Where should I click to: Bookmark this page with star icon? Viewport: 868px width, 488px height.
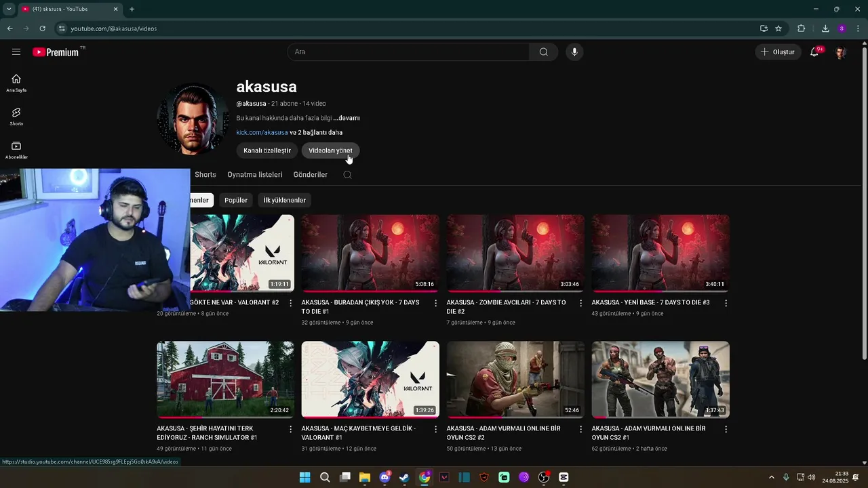coord(778,28)
